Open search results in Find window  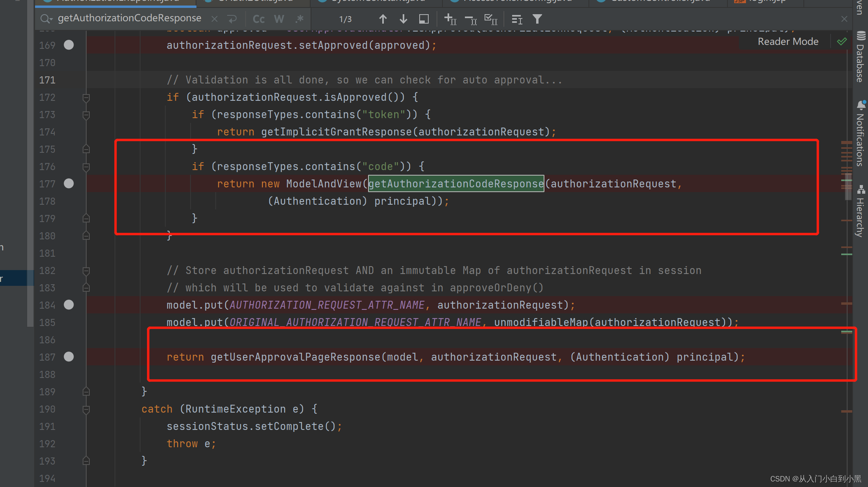coord(424,19)
